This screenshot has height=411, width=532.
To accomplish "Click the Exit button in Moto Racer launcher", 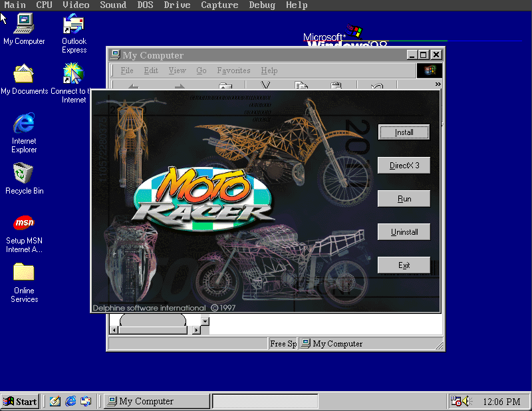I will tap(404, 265).
